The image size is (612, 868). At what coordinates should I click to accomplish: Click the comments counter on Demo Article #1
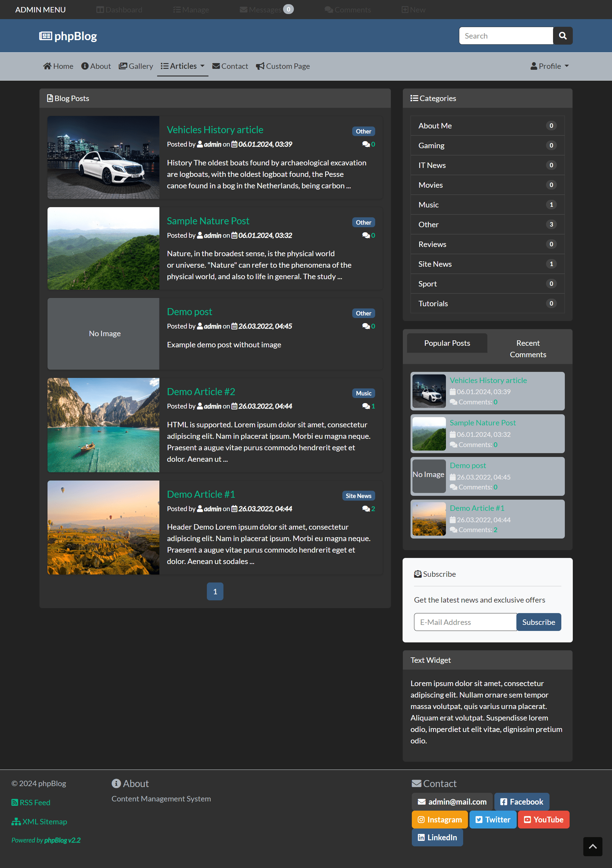click(x=369, y=509)
